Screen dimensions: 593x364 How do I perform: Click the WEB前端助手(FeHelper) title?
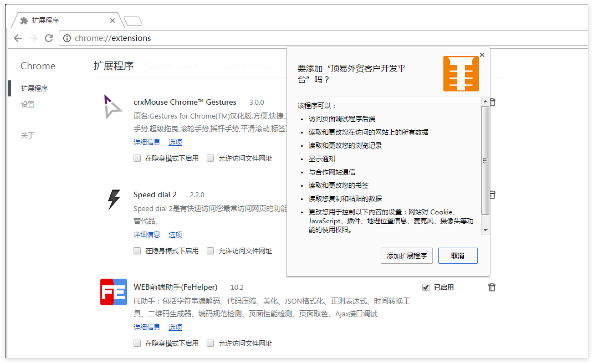coord(176,288)
